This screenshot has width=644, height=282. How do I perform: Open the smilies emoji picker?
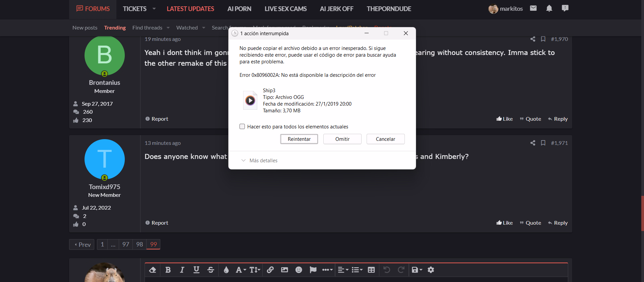pos(299,270)
